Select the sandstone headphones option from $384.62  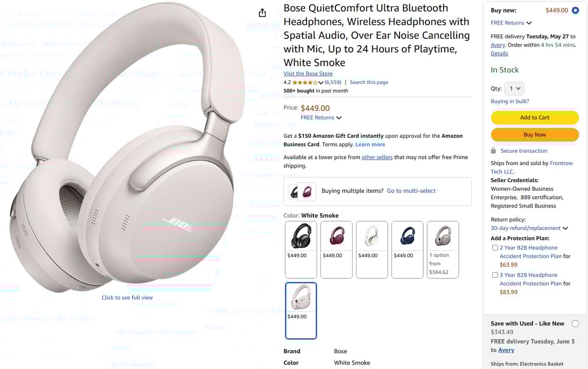(443, 250)
